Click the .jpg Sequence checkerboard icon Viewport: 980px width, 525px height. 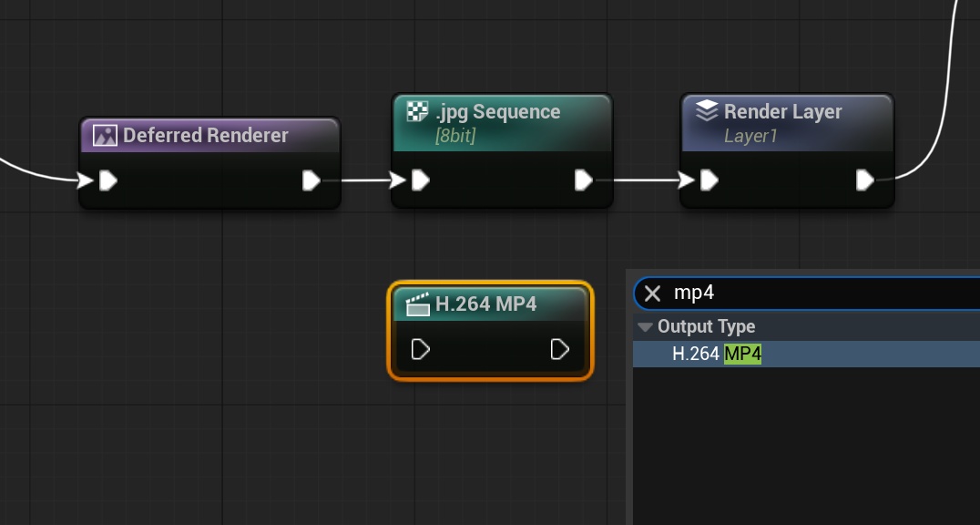(x=417, y=112)
